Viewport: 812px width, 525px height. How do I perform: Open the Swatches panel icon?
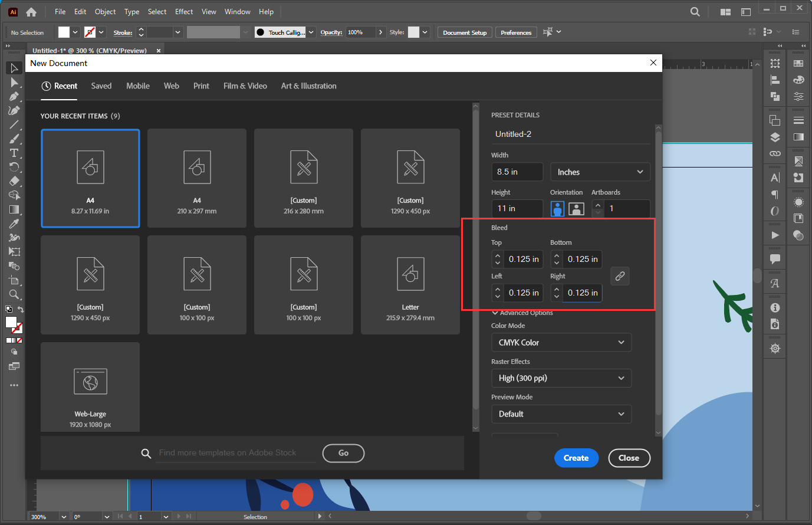pyautogui.click(x=798, y=64)
